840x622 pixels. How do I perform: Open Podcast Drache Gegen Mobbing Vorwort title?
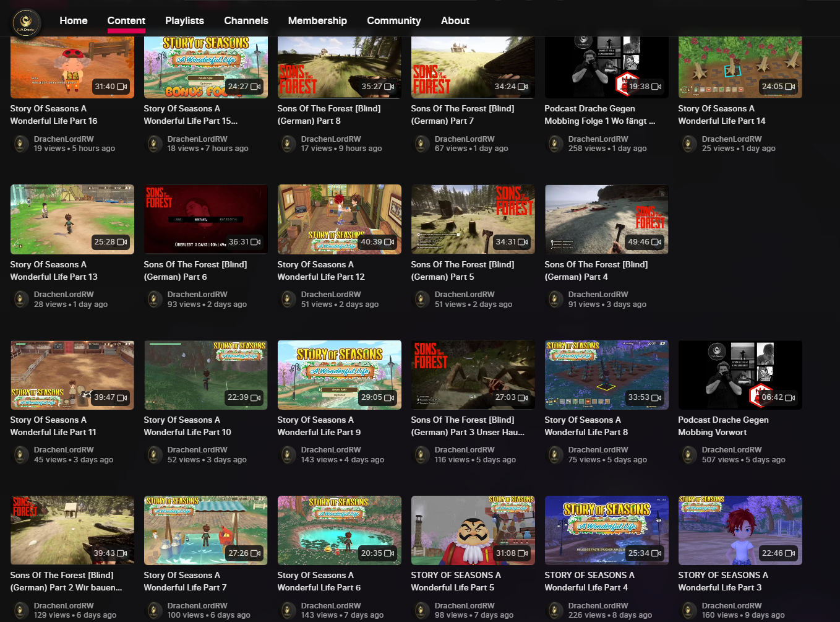pos(723,426)
